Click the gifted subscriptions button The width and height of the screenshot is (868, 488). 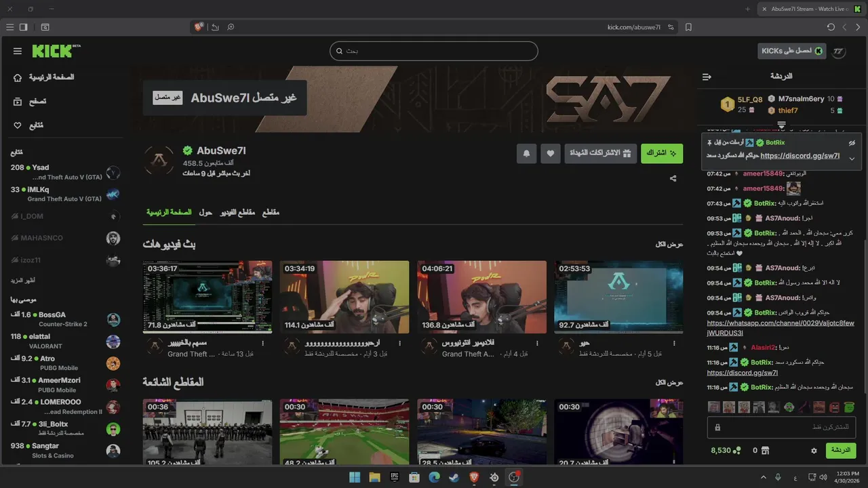coord(600,153)
